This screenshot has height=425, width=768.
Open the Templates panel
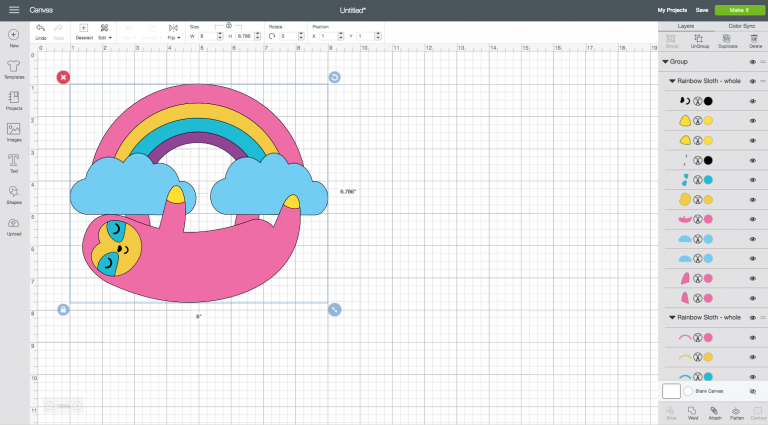coord(14,70)
